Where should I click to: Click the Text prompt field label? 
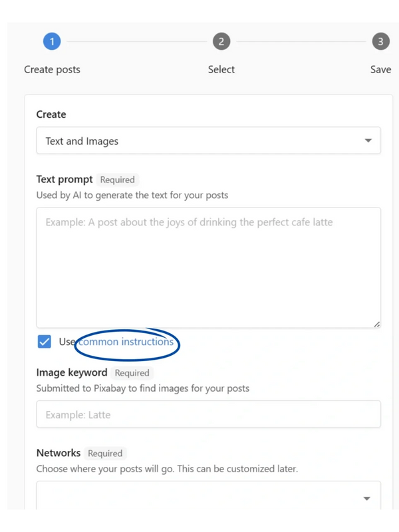click(65, 180)
